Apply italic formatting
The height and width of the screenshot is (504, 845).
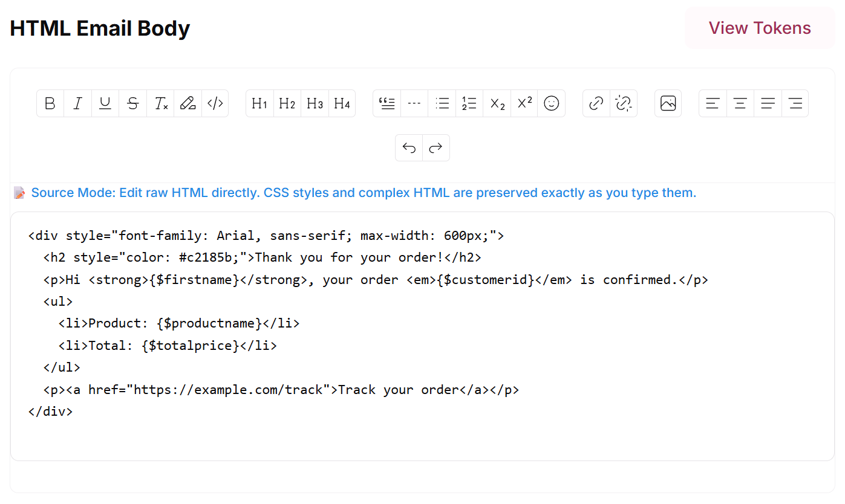(x=77, y=103)
